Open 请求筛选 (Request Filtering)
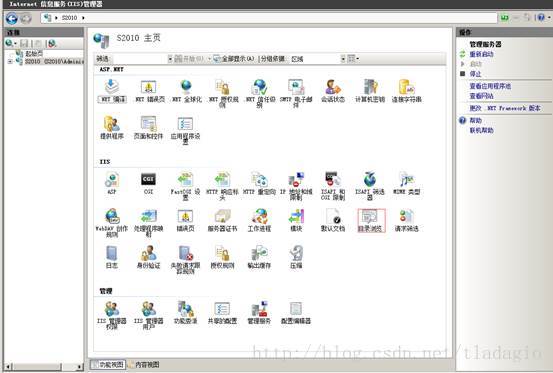The height and width of the screenshot is (373, 553). click(406, 220)
